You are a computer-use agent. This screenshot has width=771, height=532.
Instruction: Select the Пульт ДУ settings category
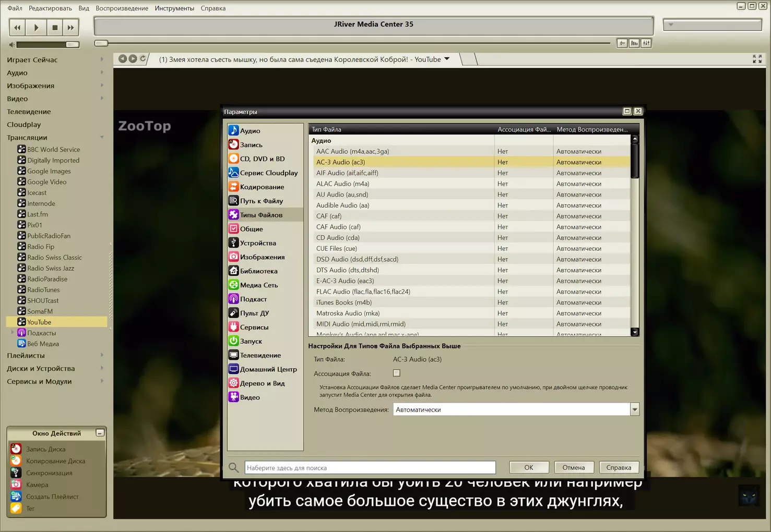coord(254,313)
